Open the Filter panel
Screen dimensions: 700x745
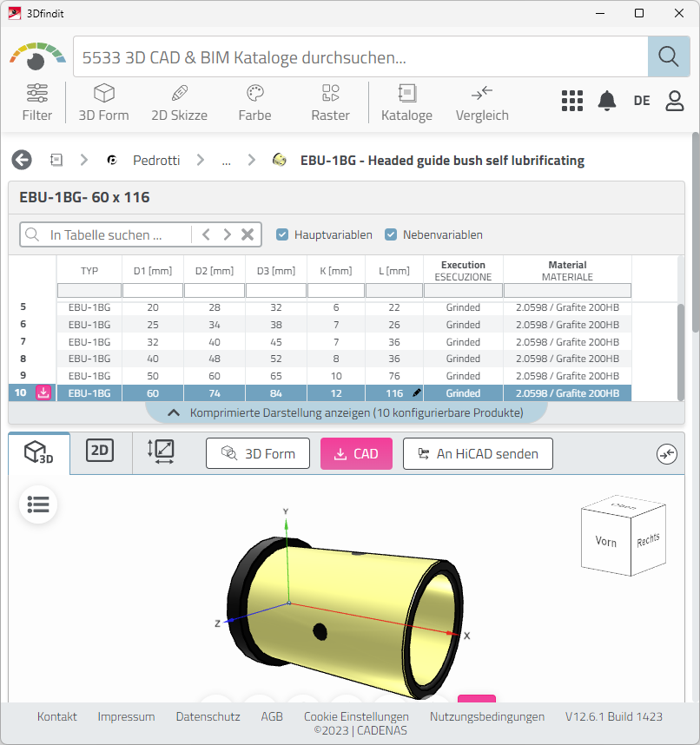(37, 102)
